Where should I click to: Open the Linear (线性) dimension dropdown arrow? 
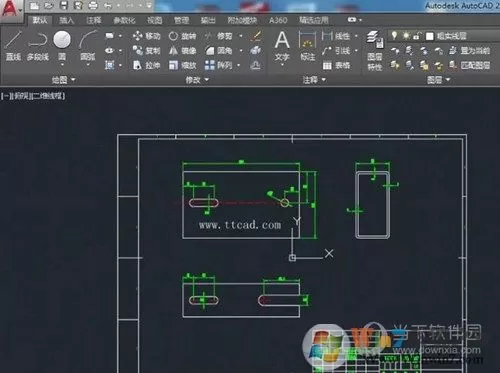[x=356, y=36]
